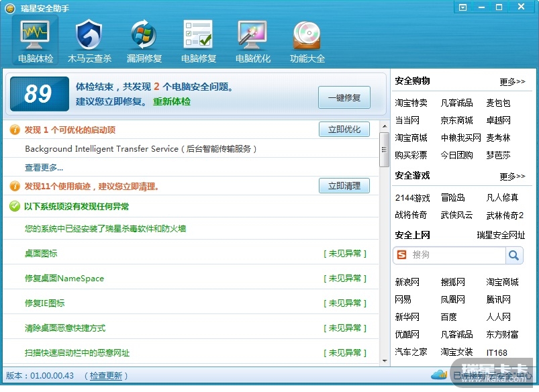This screenshot has height=392, width=539.
Task: Click the scrollbar down arrow
Action: 385,361
